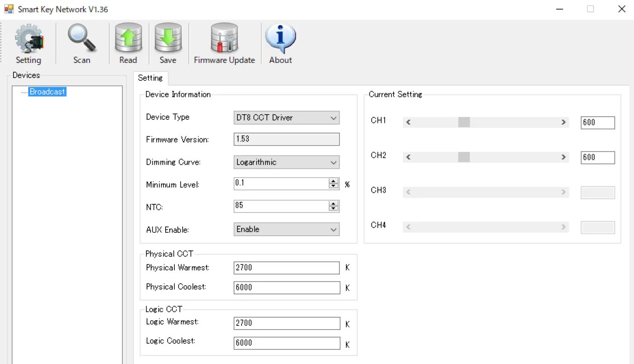634x364 pixels.
Task: Click the Smart Key Network title icon
Action: [9, 9]
